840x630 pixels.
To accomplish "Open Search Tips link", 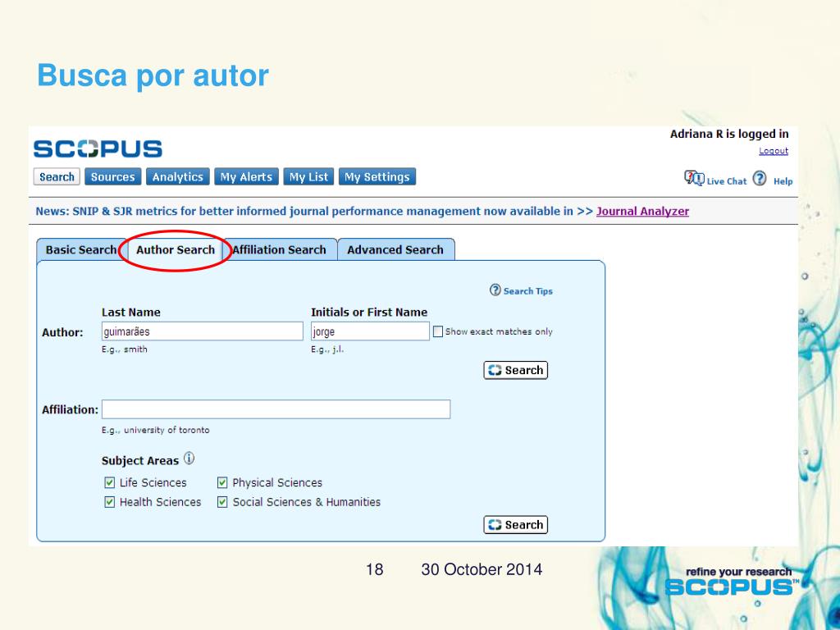I will click(527, 291).
